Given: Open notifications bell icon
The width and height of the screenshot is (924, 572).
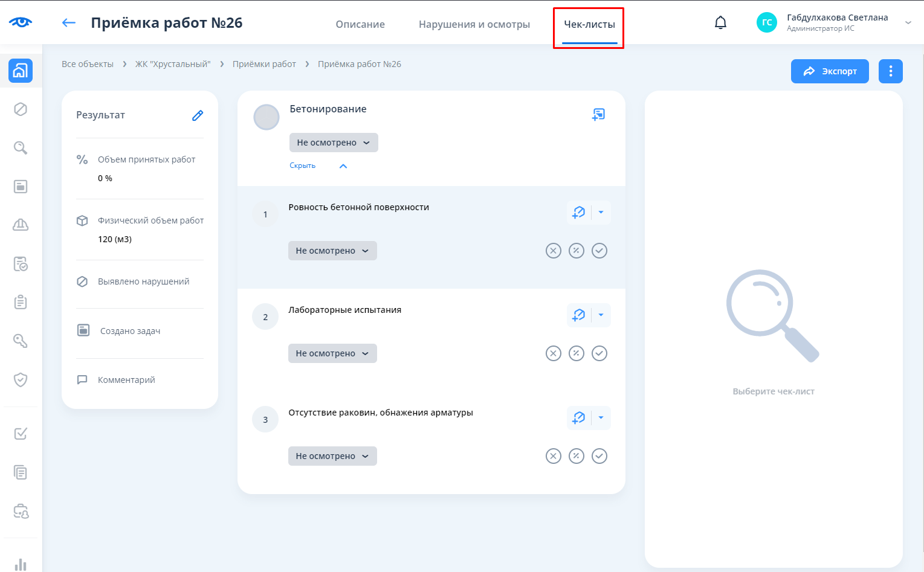Looking at the screenshot, I should click(x=720, y=23).
